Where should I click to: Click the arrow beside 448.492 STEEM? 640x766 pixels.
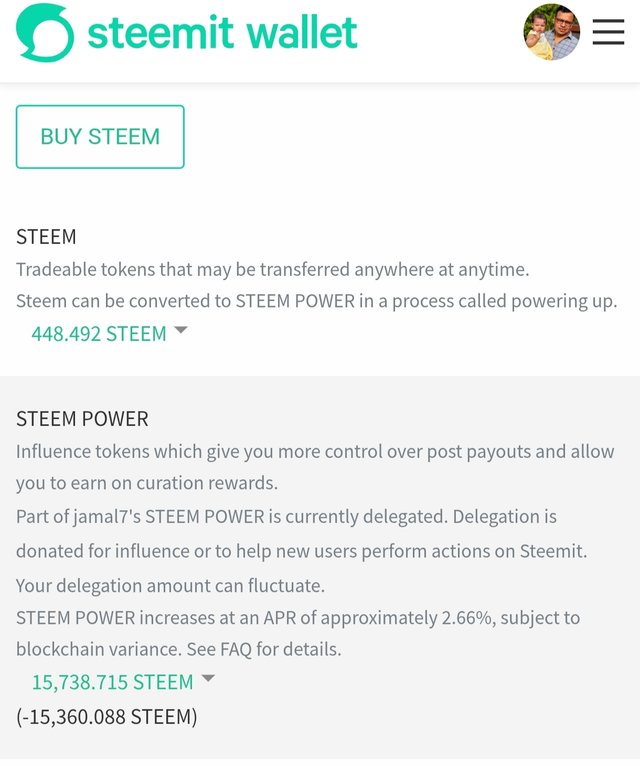tap(181, 330)
